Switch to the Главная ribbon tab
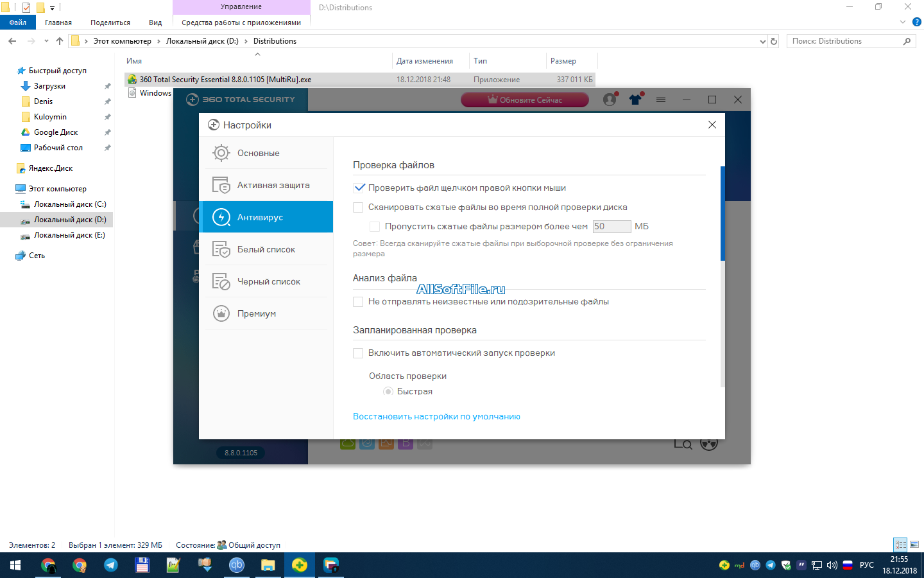Viewport: 924px width, 578px height. click(58, 22)
